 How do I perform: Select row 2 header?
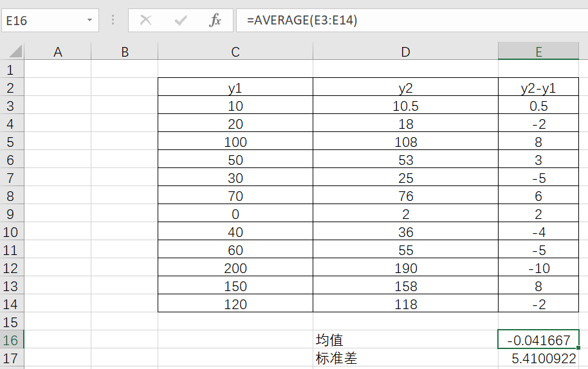pyautogui.click(x=12, y=88)
